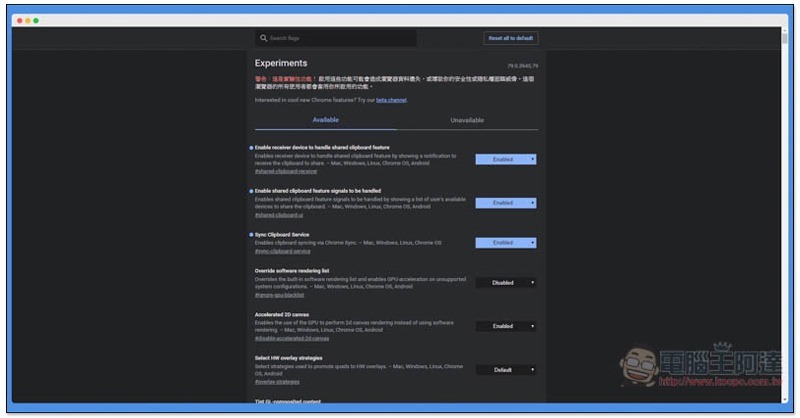Click the #disable-accelerated-2d-canvas anchor link
800x418 pixels.
(x=291, y=338)
